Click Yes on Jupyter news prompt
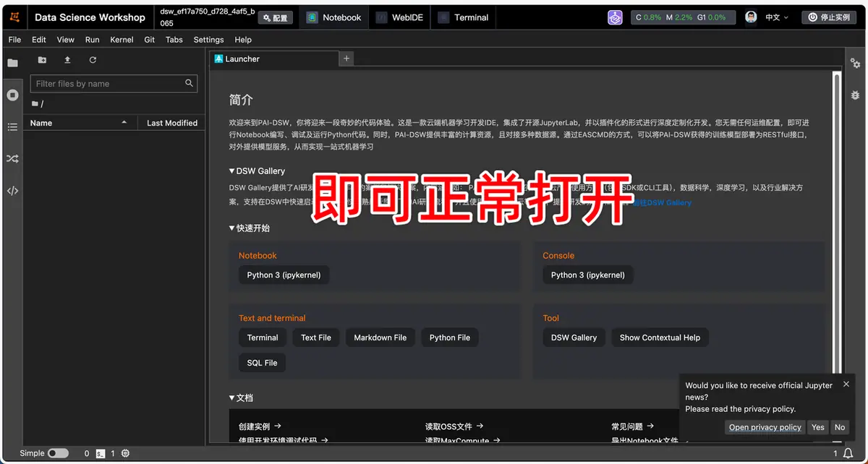 point(818,427)
